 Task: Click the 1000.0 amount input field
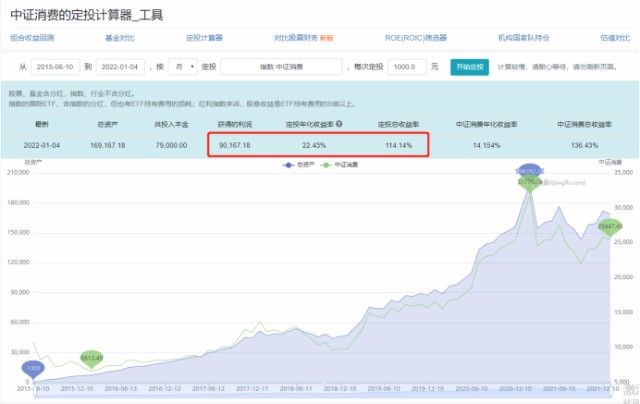click(407, 67)
